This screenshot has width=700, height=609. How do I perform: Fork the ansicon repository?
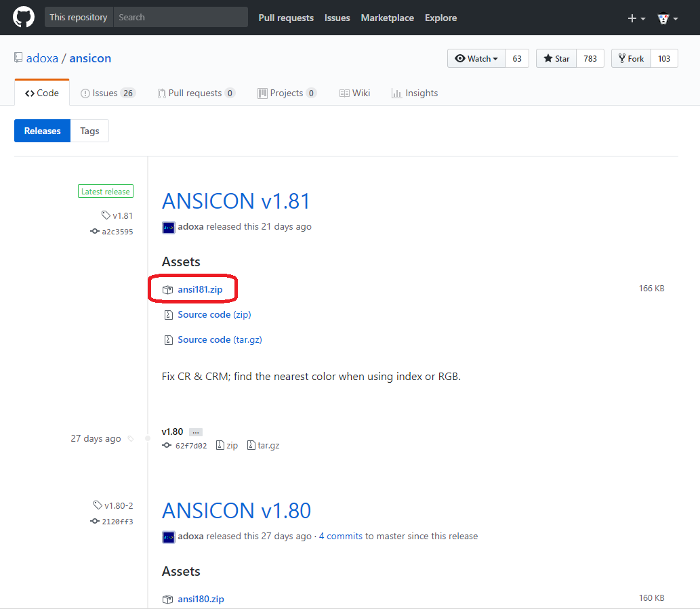[632, 58]
